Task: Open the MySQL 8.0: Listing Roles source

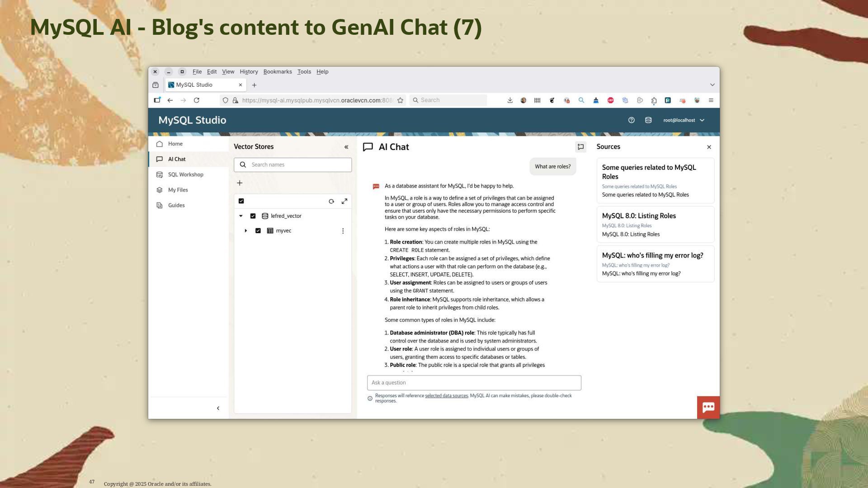Action: pyautogui.click(x=638, y=216)
